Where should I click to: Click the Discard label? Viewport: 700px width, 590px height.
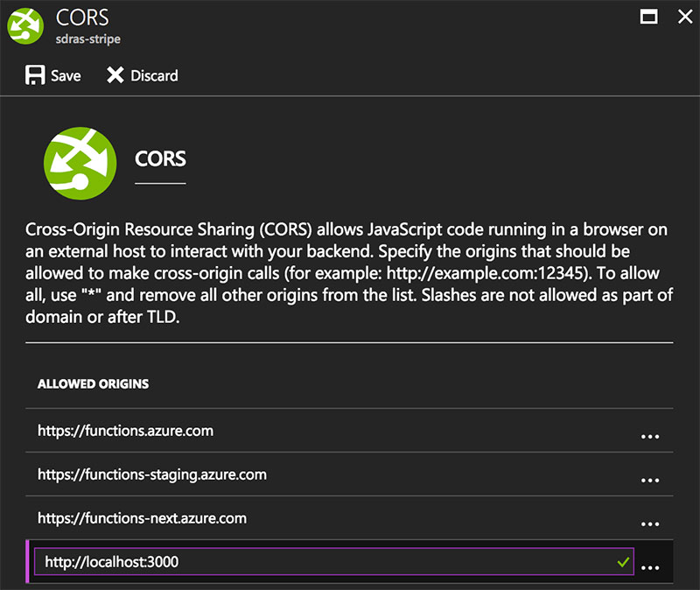[154, 75]
